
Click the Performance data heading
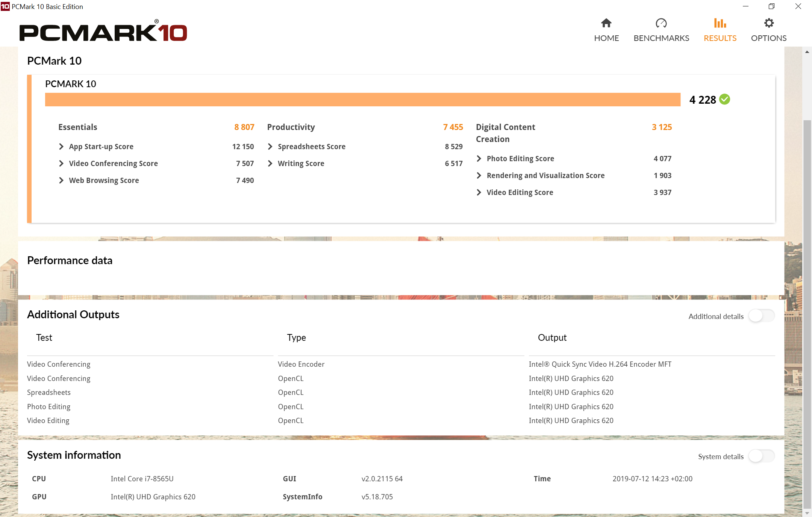[x=70, y=260]
